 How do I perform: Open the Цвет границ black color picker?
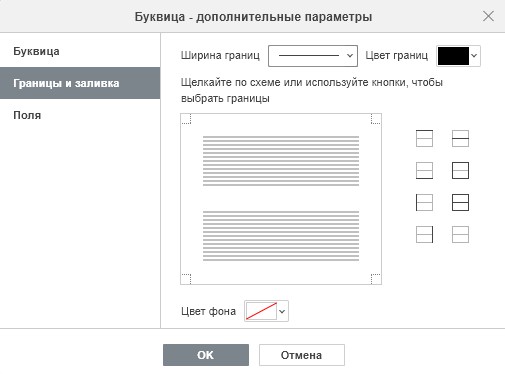(x=458, y=56)
